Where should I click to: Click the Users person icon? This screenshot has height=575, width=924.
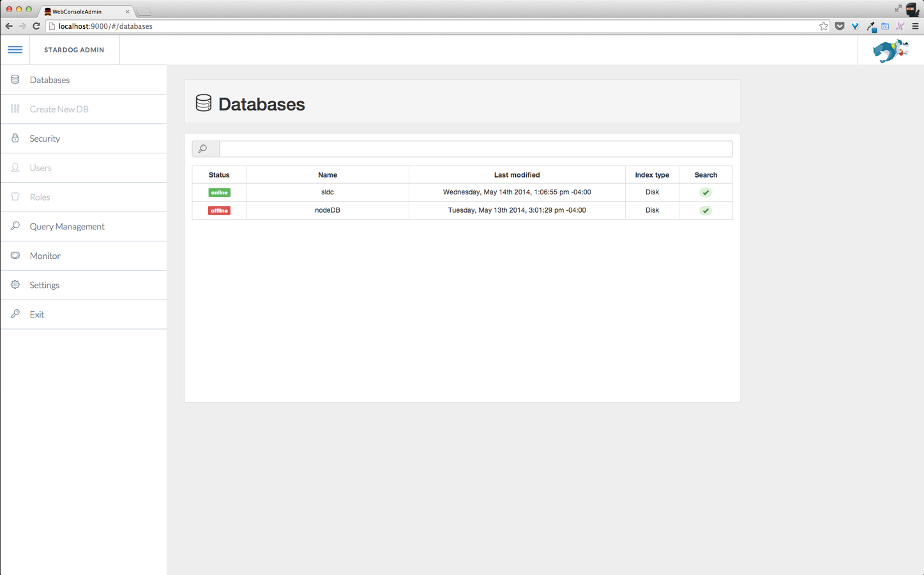point(15,167)
